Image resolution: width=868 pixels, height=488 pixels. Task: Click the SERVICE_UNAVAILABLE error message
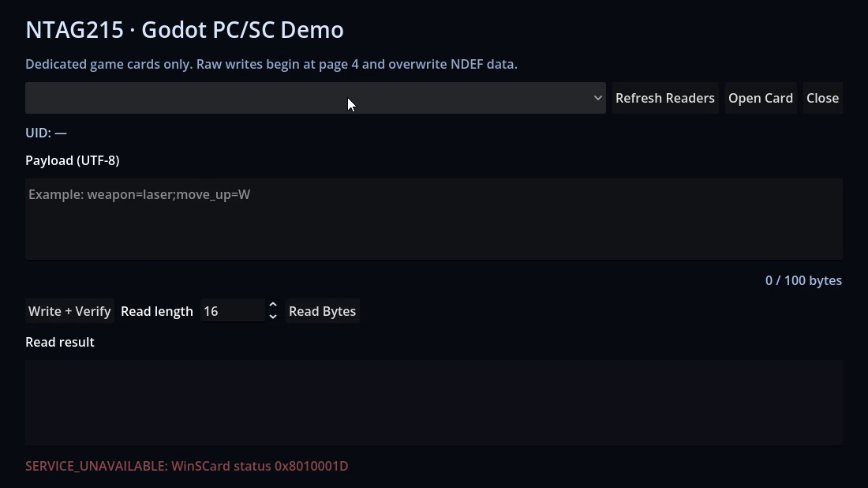click(186, 466)
